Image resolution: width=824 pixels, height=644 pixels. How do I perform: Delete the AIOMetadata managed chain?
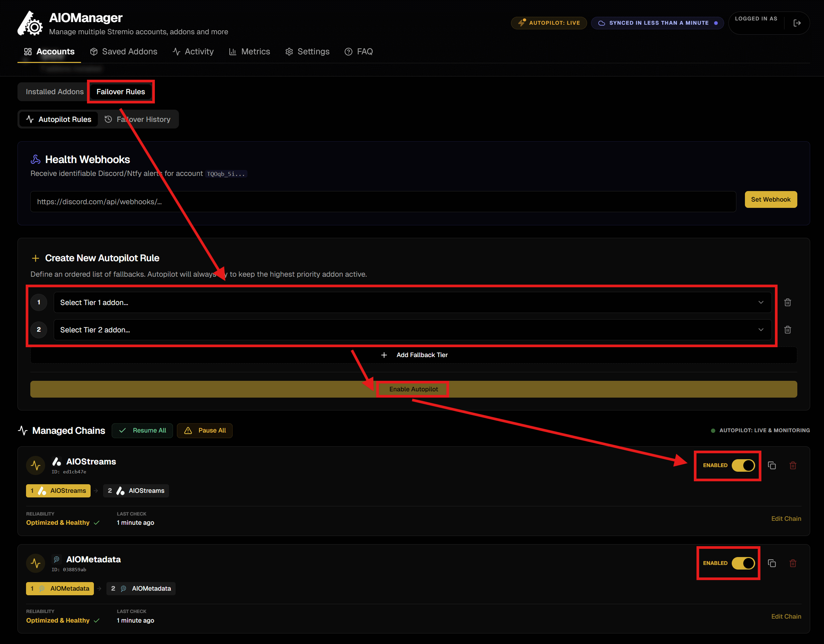pyautogui.click(x=793, y=563)
